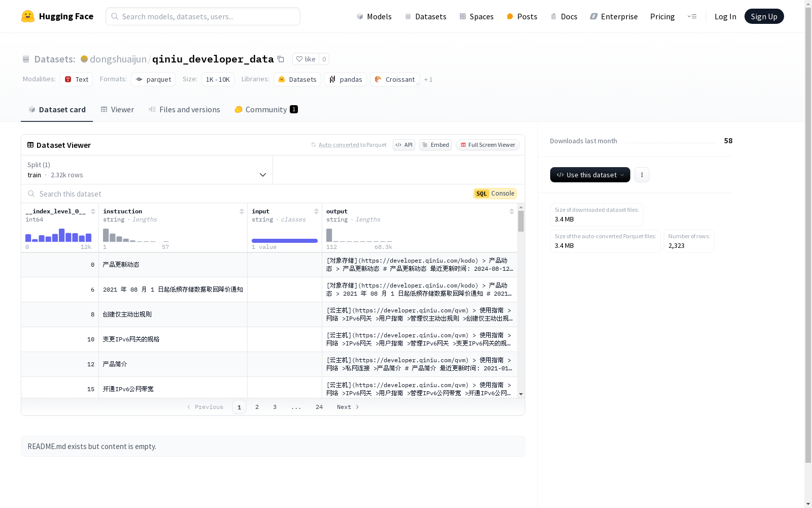This screenshot has height=508, width=812.
Task: Open the Files and versions tab
Action: click(x=184, y=110)
